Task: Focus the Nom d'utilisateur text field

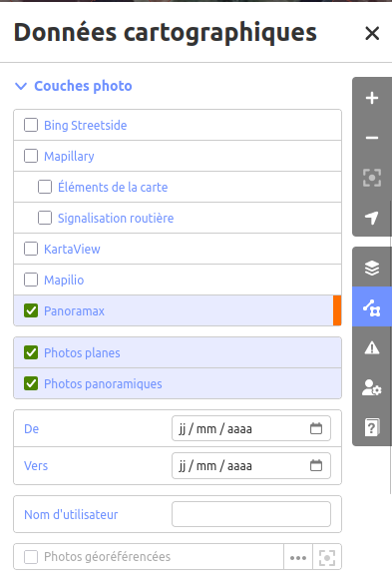Action: click(x=251, y=514)
